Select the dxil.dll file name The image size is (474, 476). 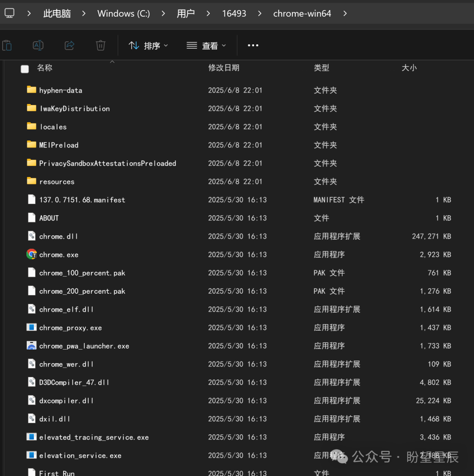pyautogui.click(x=54, y=419)
